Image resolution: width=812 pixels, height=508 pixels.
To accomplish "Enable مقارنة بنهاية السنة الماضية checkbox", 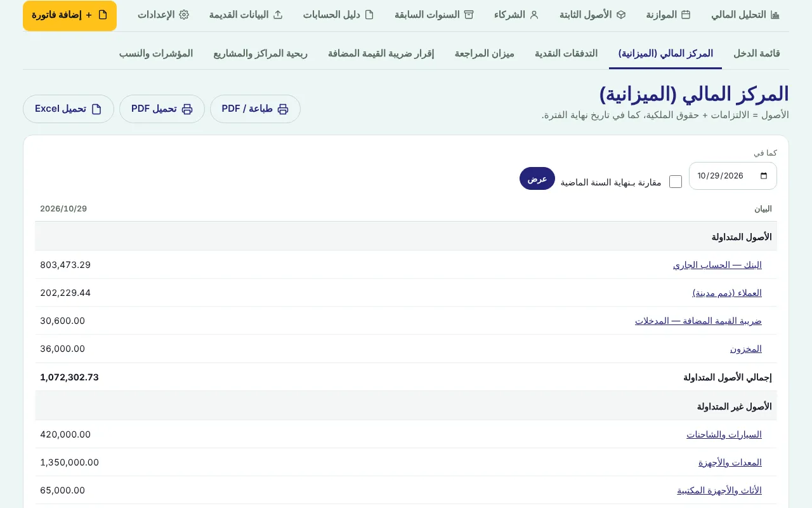I will pyautogui.click(x=676, y=182).
